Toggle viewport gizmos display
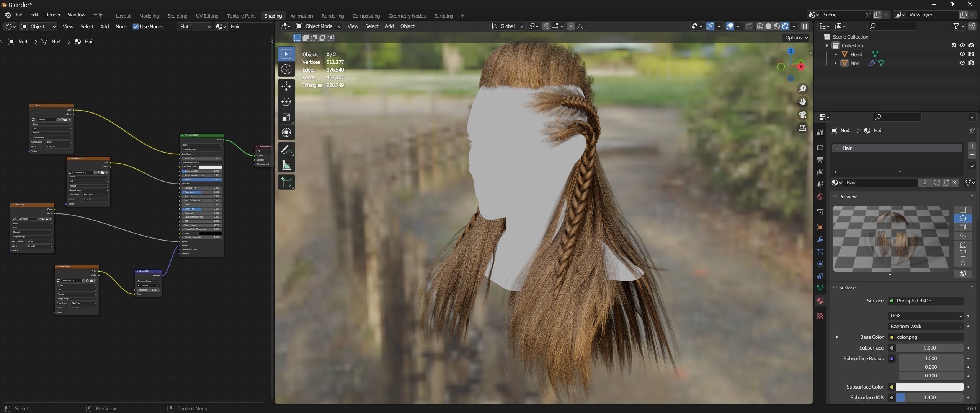 point(710,26)
